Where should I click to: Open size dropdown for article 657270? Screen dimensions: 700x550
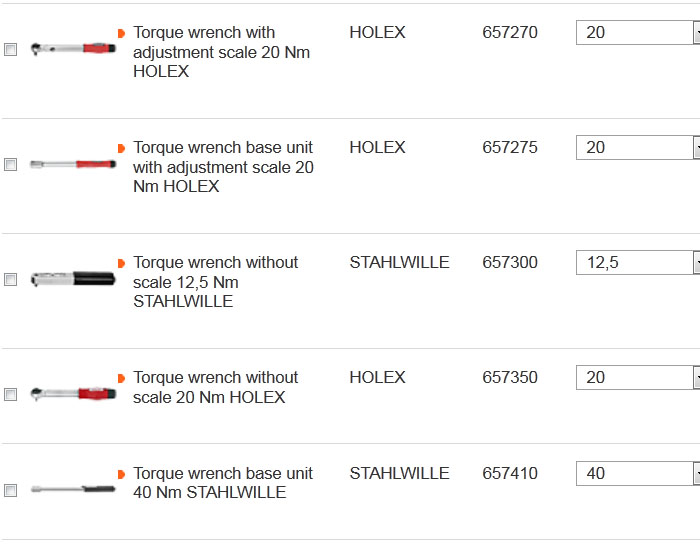695,33
